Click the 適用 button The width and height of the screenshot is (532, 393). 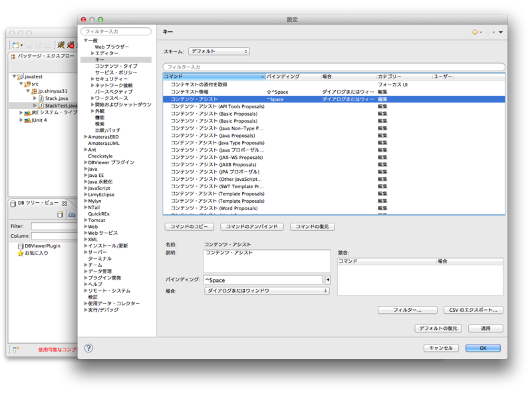[x=485, y=328]
